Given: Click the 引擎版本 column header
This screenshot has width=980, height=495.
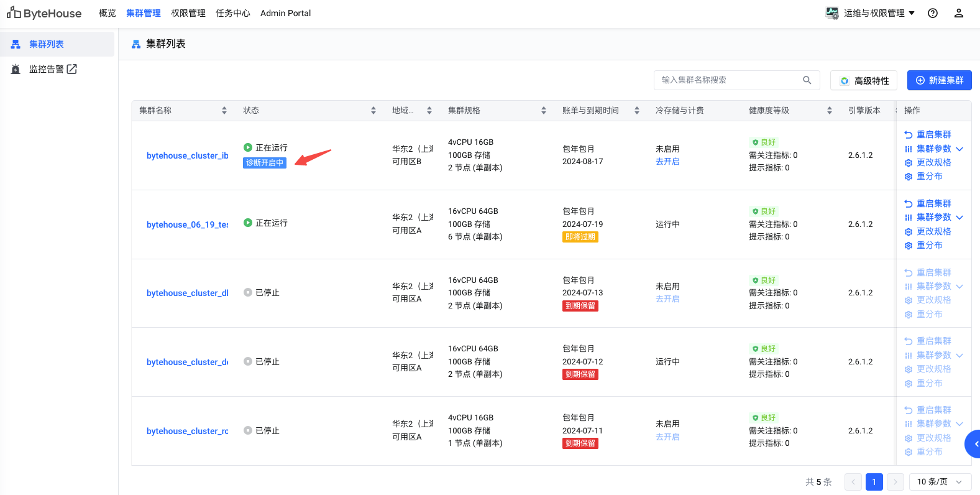Looking at the screenshot, I should pyautogui.click(x=864, y=111).
